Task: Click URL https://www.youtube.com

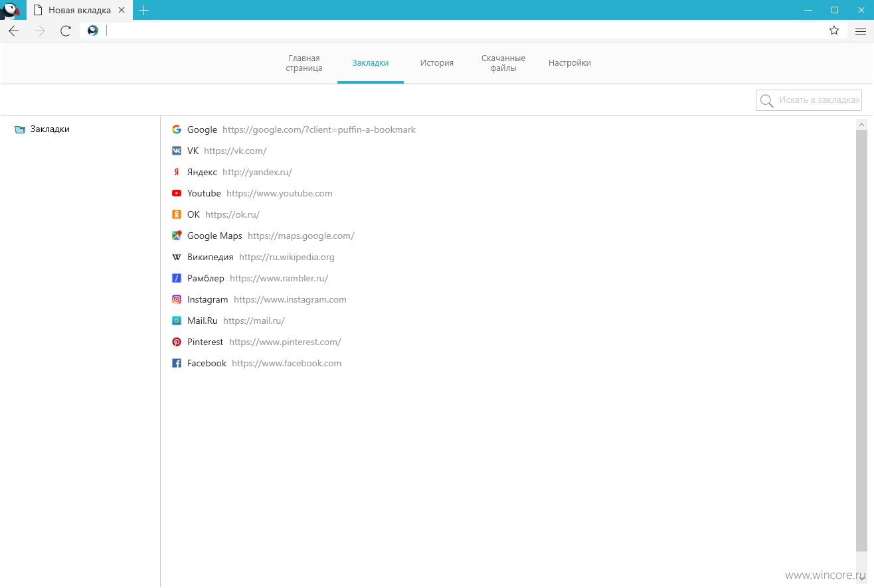Action: (x=280, y=193)
